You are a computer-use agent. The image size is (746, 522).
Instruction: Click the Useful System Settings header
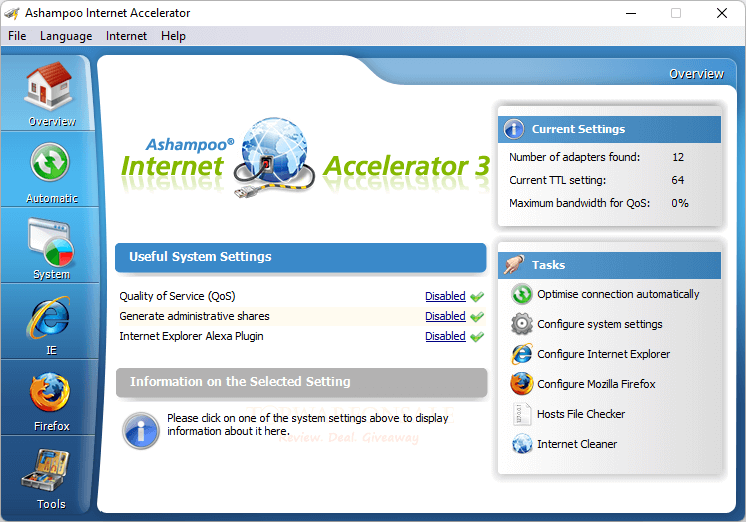301,257
